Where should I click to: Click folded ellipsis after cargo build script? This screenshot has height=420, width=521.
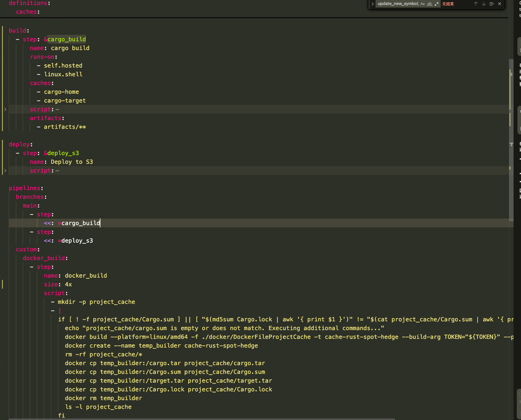(x=57, y=110)
